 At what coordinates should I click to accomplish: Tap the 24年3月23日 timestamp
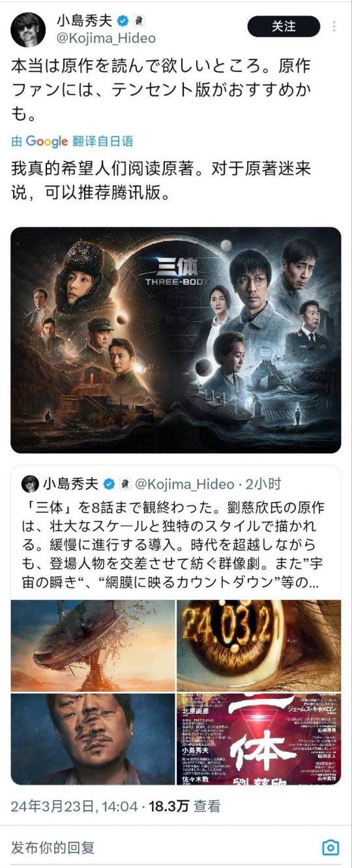(74, 806)
